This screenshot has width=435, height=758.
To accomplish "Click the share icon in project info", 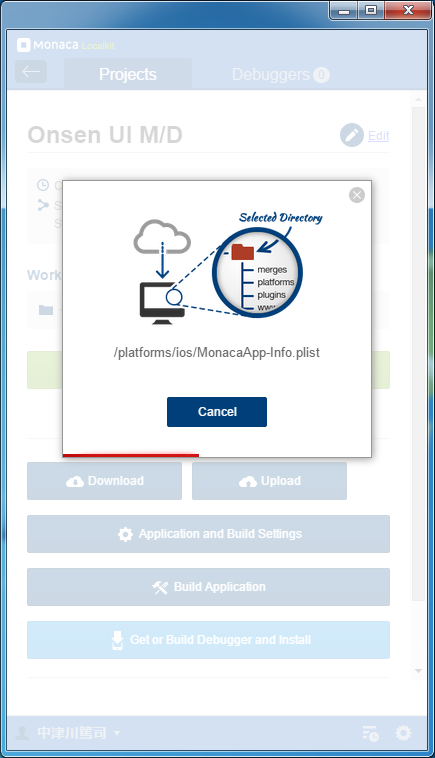I will tap(43, 205).
